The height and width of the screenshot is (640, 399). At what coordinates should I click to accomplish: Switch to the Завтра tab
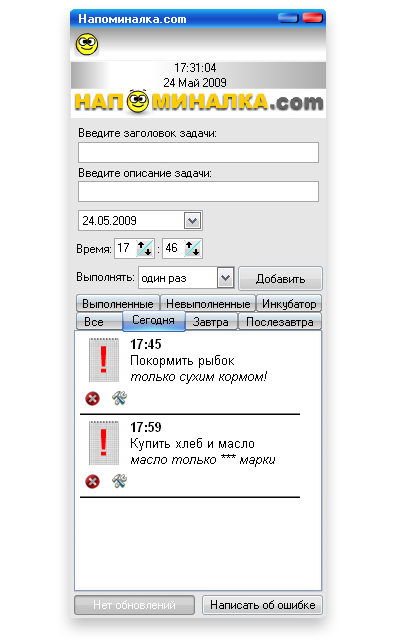(211, 322)
